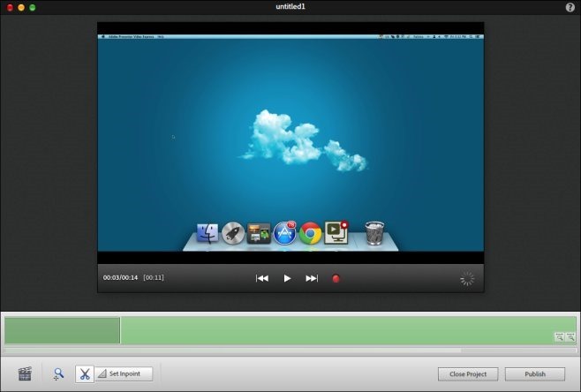Screen dimensions: 581x392
Task: Click the horizontal timeline scrollbar
Action: (x=283, y=351)
